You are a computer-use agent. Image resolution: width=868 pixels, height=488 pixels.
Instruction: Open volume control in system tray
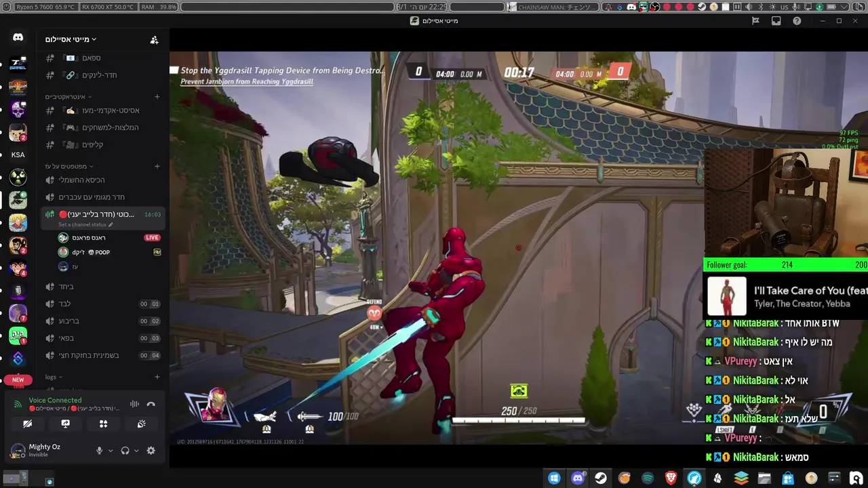click(x=749, y=7)
